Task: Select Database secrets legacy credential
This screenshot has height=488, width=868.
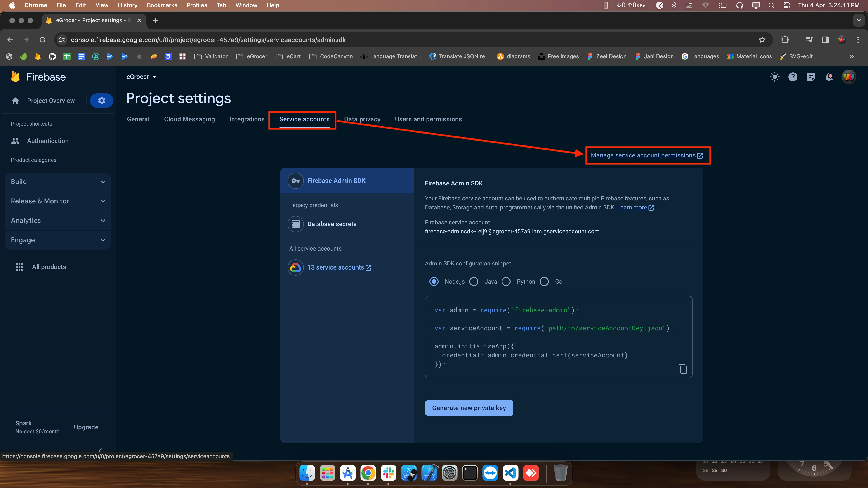Action: pyautogui.click(x=347, y=224)
